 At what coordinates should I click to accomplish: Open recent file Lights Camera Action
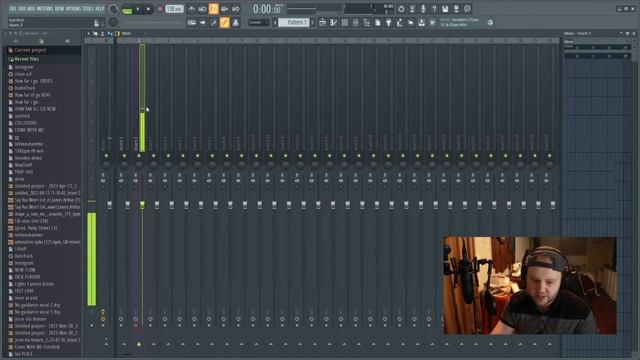34,284
